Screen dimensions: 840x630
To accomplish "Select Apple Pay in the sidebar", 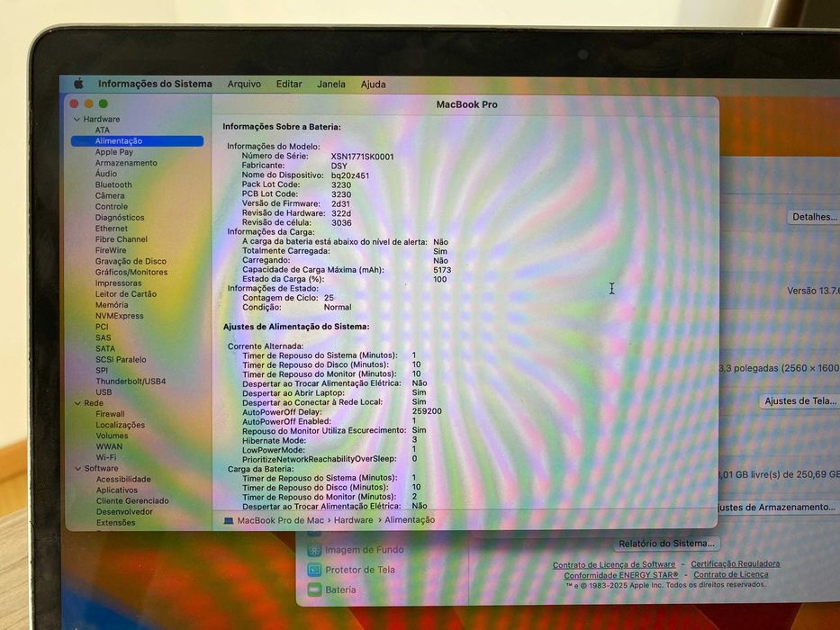I will [114, 152].
